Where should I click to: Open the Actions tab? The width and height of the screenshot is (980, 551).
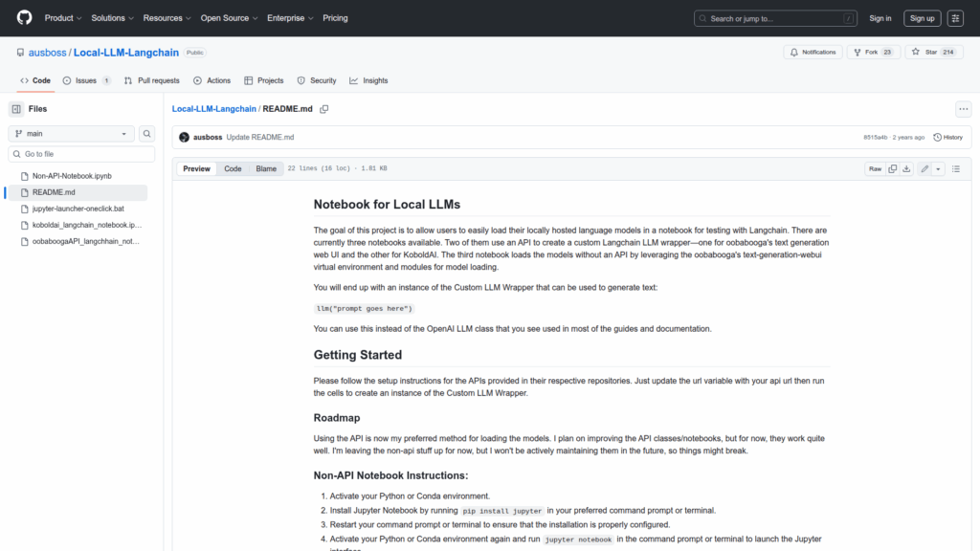pos(212,80)
